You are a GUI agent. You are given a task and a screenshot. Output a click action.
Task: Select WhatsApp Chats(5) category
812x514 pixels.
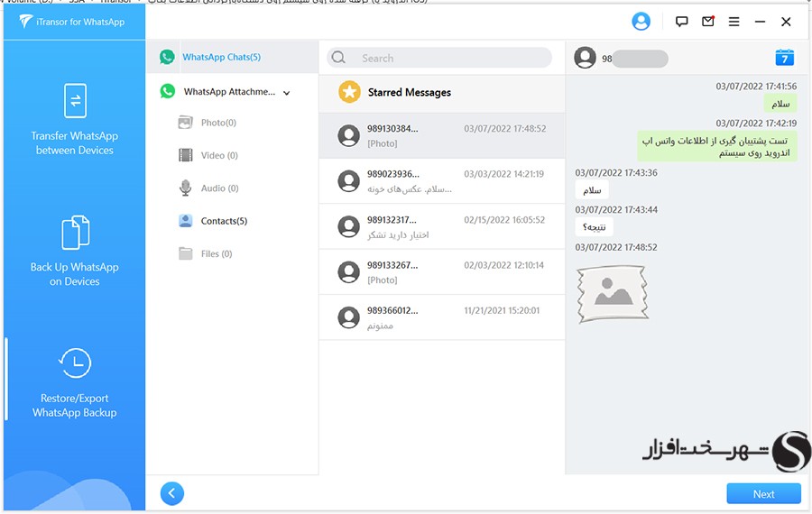click(232, 57)
